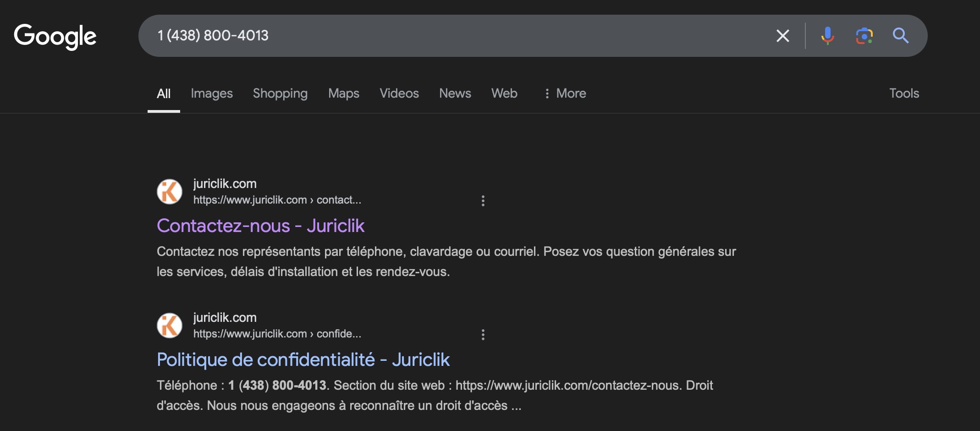The image size is (980, 431).
Task: Open options menu for Contactez-nous result
Action: coord(483,201)
